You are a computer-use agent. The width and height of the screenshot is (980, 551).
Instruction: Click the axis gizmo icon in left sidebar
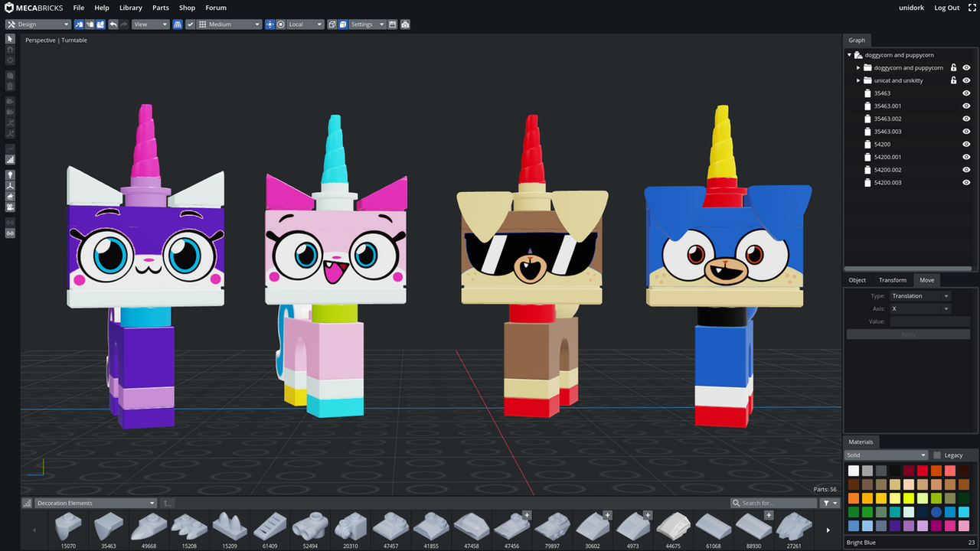[x=10, y=185]
